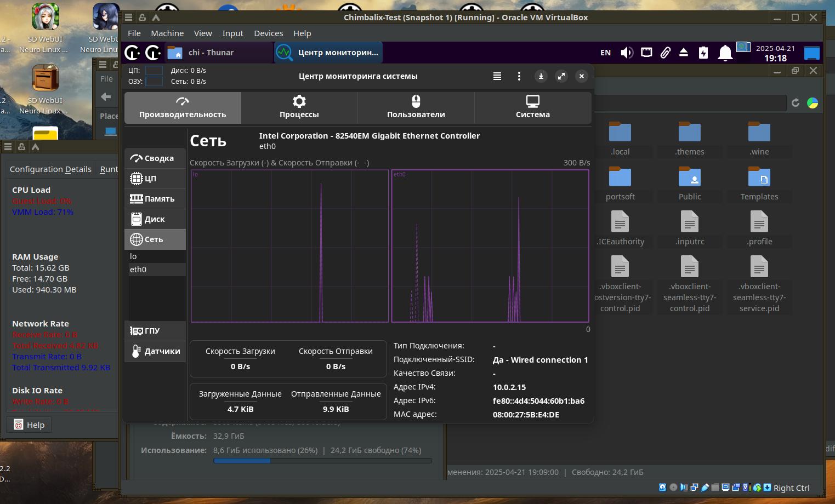The width and height of the screenshot is (835, 504).
Task: Click the disk usage progress bar
Action: coord(322,461)
